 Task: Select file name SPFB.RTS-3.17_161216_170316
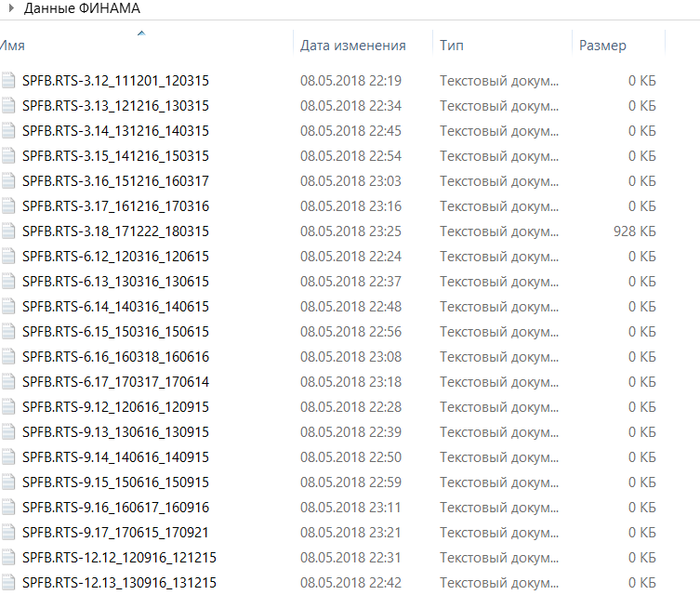tap(115, 206)
